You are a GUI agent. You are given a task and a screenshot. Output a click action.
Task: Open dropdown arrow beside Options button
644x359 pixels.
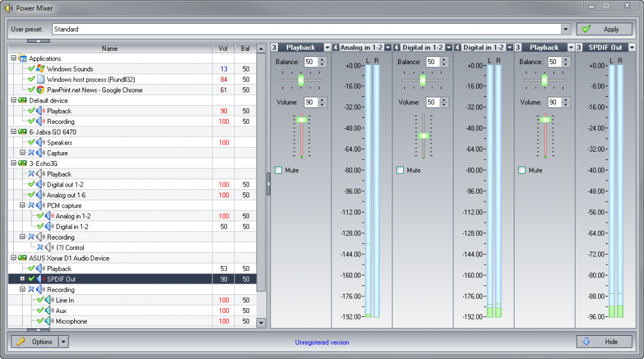tap(64, 342)
